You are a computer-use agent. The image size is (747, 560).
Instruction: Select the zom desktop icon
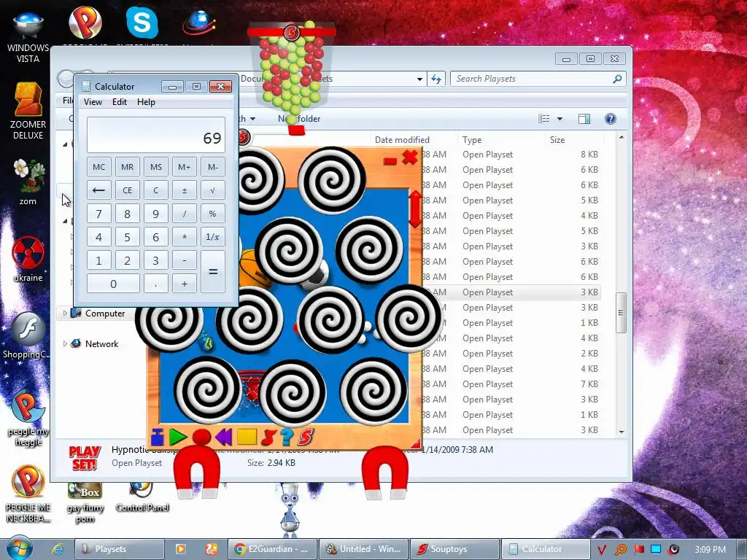pos(28,182)
